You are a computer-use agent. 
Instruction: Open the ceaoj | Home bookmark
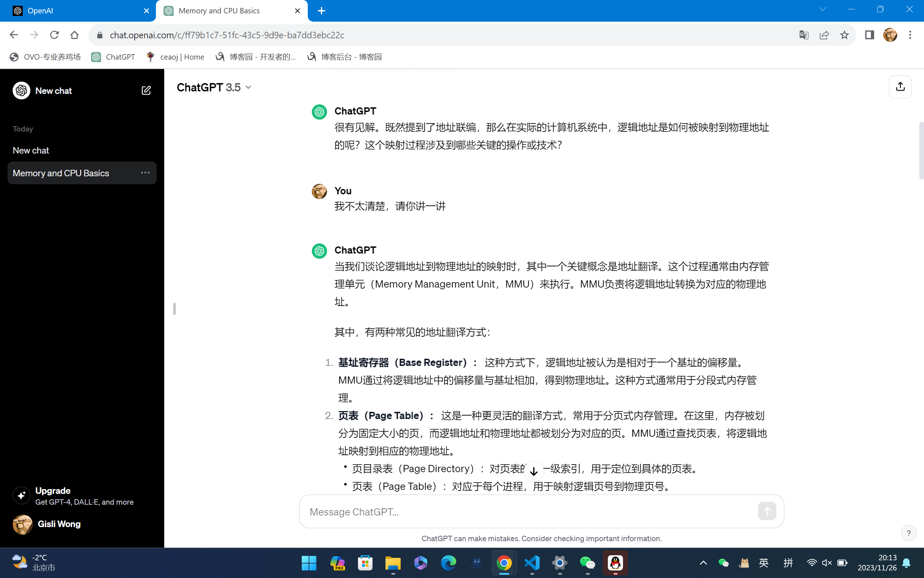175,57
